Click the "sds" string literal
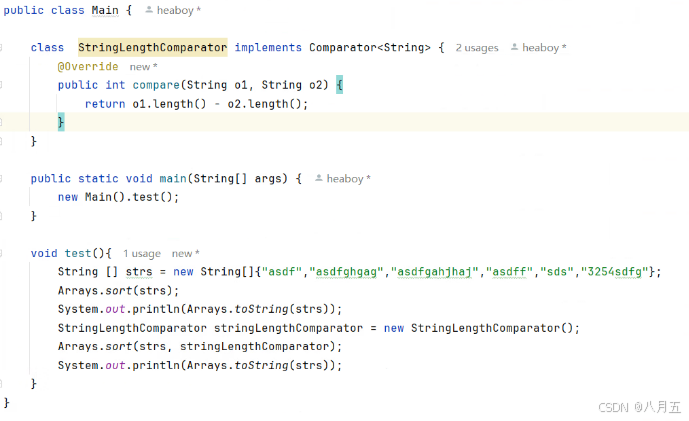Image resolution: width=689 pixels, height=421 pixels. tap(557, 272)
